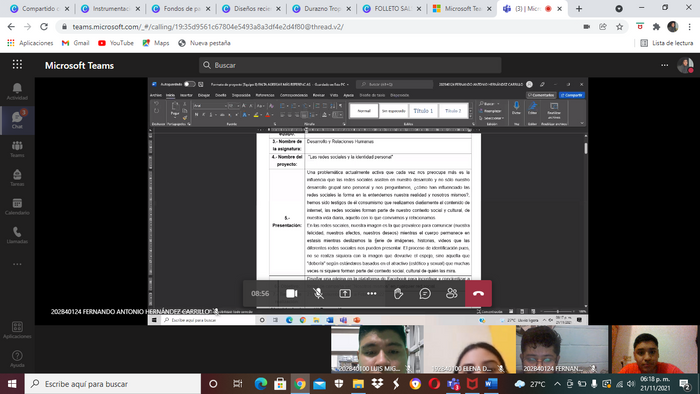
Task: Bookmark this page with star icon
Action: point(619,27)
